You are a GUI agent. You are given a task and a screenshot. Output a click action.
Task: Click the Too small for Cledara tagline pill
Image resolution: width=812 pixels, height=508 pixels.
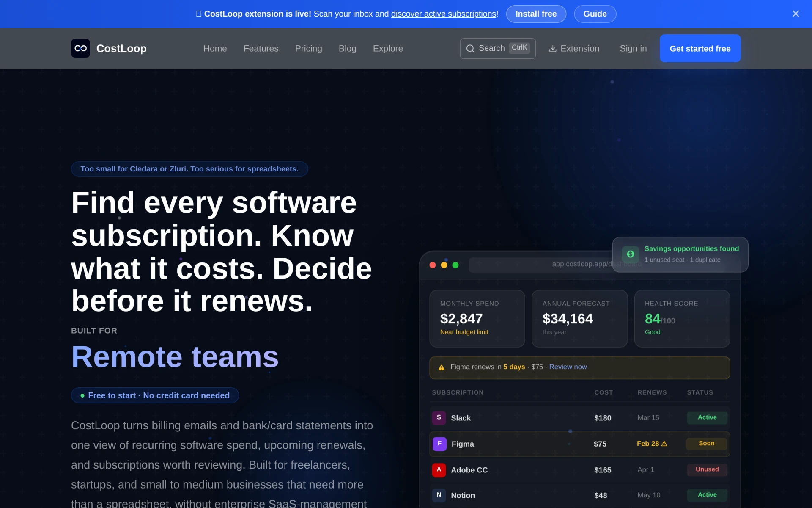[x=189, y=169]
